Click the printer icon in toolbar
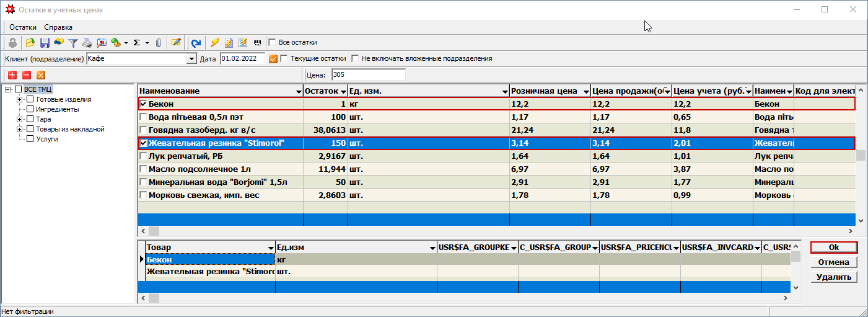This screenshot has width=868, height=317. (87, 43)
